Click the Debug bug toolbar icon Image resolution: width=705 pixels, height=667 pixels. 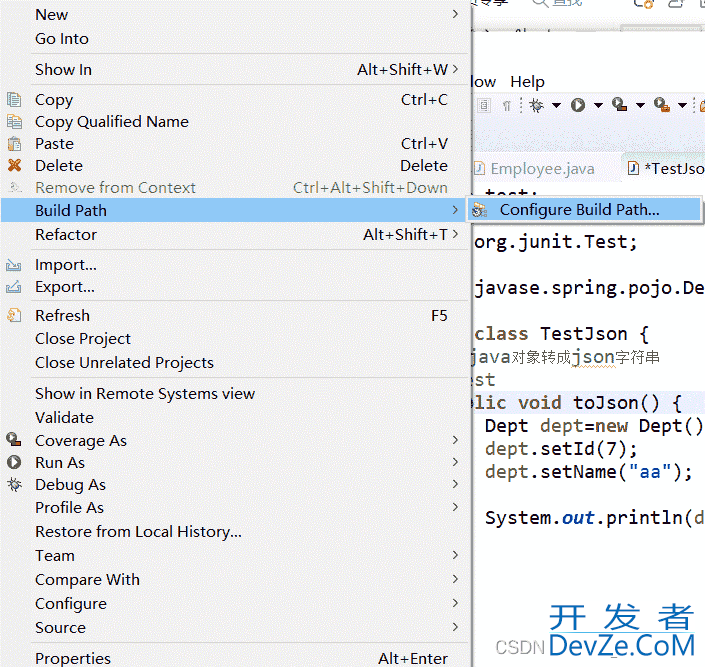click(x=536, y=105)
